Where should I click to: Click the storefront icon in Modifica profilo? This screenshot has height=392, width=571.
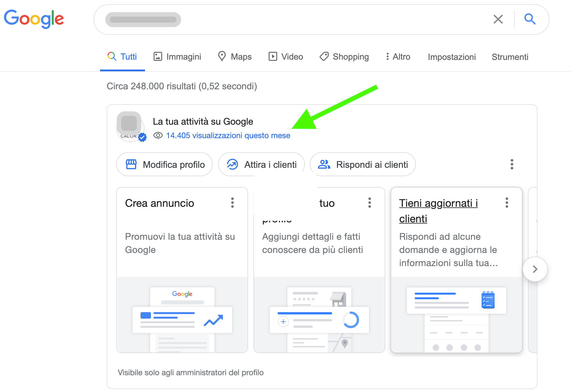(x=131, y=164)
